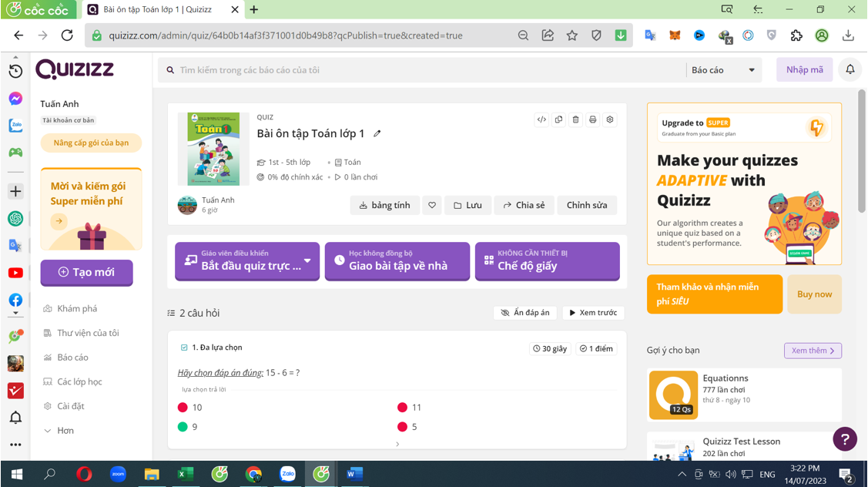
Task: Like the quiz with heart icon
Action: pyautogui.click(x=432, y=206)
